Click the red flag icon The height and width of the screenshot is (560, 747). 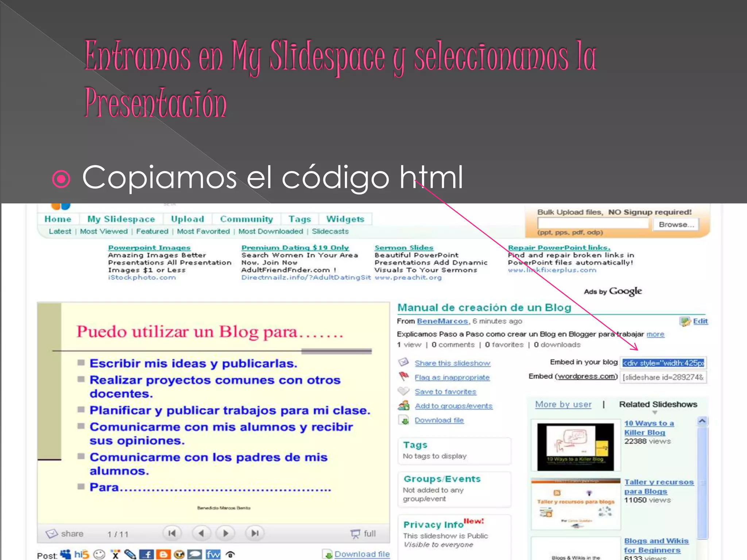coord(404,376)
